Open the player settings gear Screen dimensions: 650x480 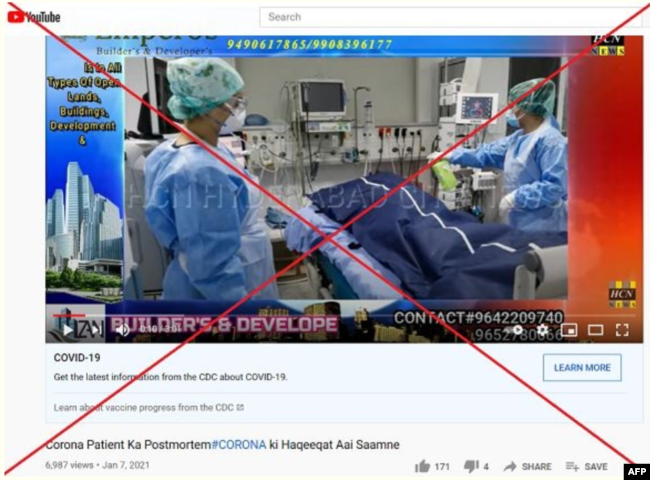(x=542, y=329)
